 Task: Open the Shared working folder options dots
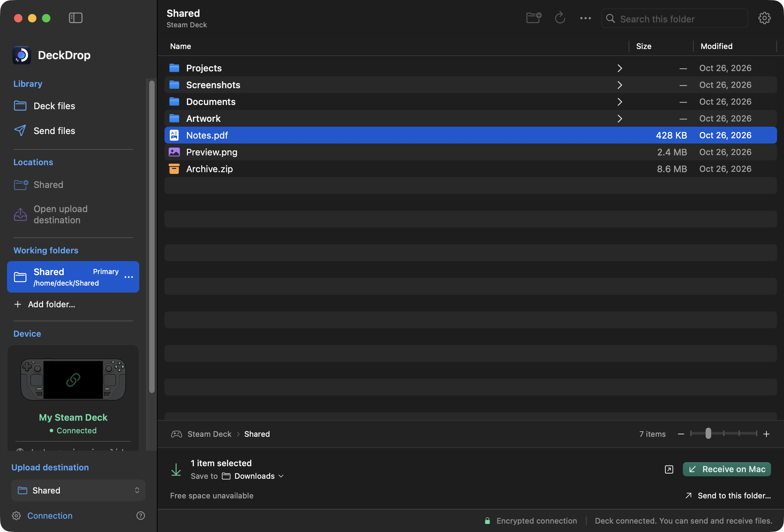click(x=129, y=277)
